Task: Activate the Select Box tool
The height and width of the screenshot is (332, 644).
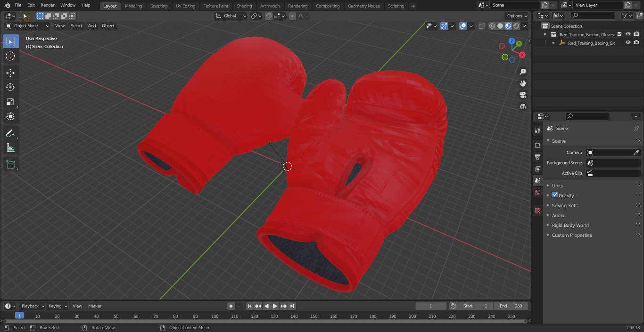Action: pos(10,41)
